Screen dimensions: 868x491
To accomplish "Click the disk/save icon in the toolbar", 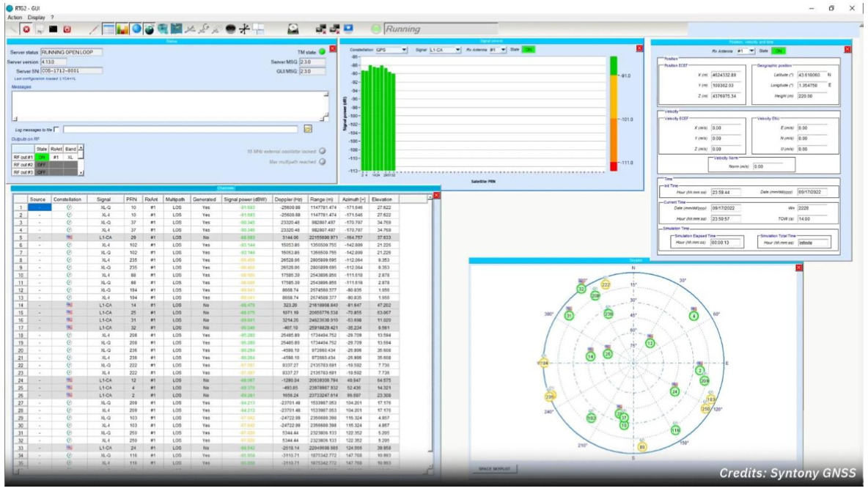I will pos(293,28).
